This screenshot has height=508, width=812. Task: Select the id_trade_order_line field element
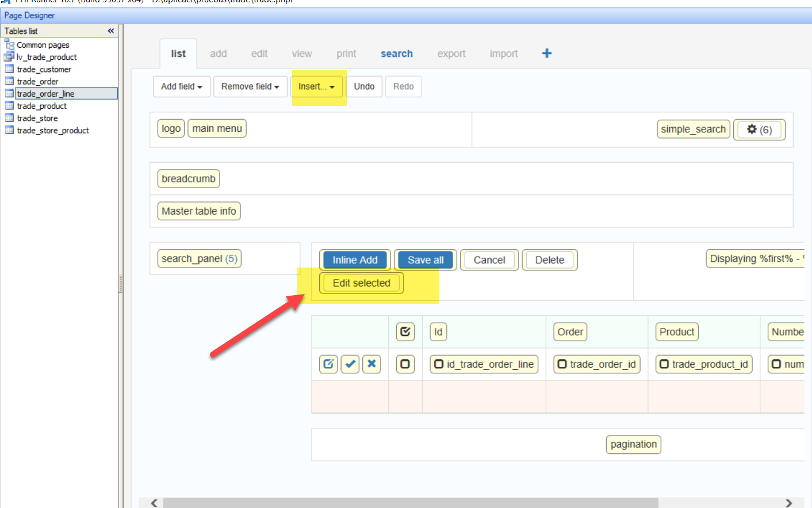pos(484,364)
